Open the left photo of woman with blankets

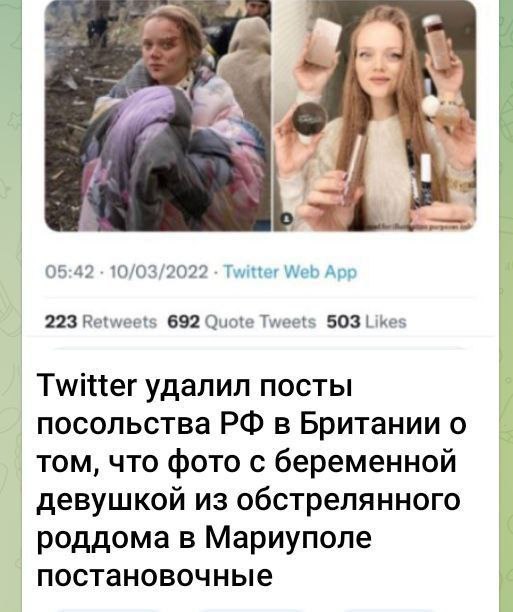click(x=158, y=116)
